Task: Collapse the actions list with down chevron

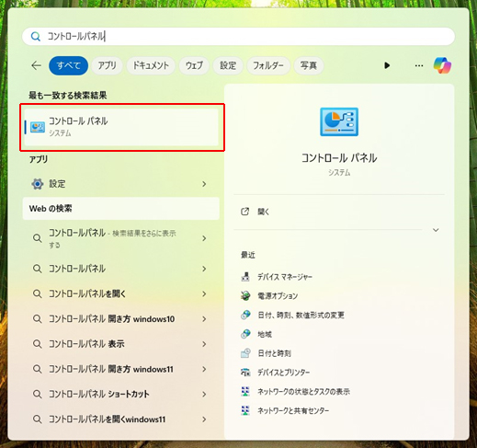Action: click(x=436, y=230)
